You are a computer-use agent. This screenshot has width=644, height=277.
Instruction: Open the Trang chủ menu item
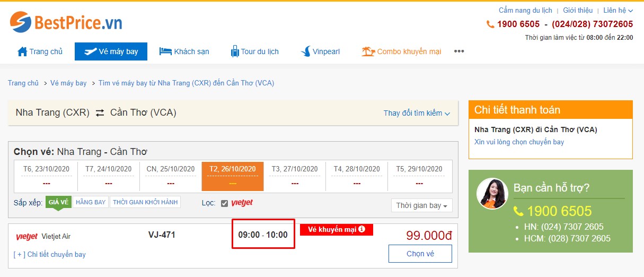(40, 51)
